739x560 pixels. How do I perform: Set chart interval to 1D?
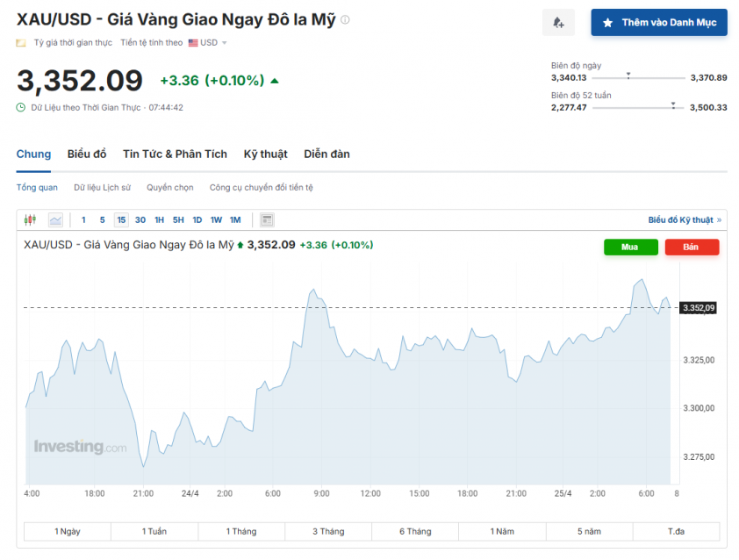197,220
